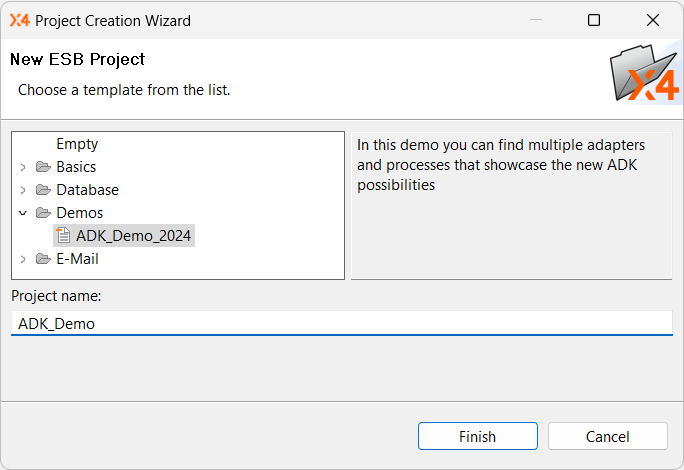Screen dimensions: 684x470
Task: Expand the E-Mail tree node
Action: [x=23, y=259]
